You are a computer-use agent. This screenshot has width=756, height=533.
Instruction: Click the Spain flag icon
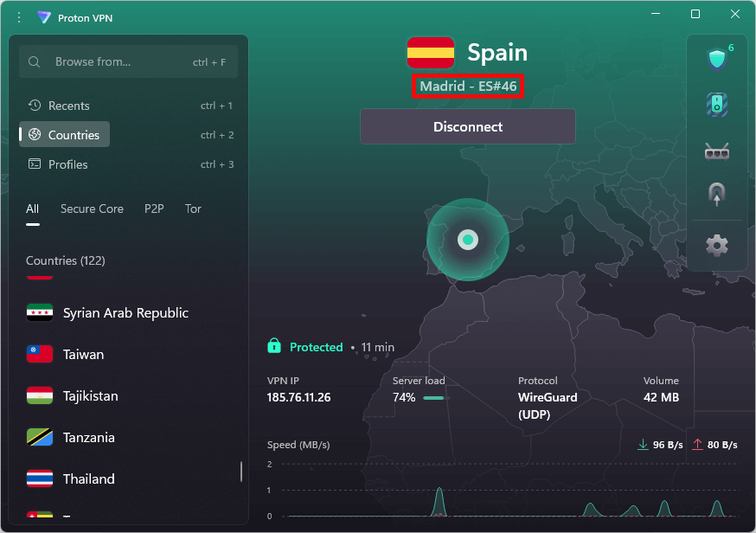[x=431, y=53]
